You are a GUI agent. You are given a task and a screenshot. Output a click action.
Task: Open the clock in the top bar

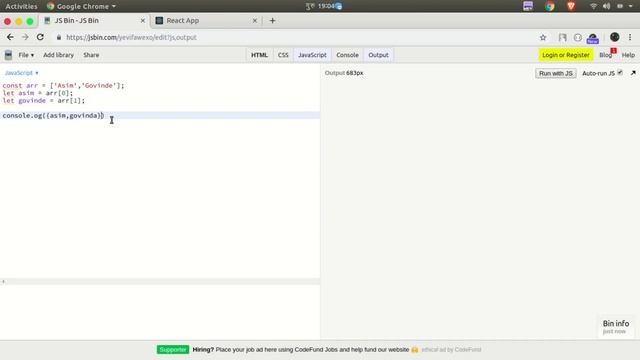click(x=325, y=6)
